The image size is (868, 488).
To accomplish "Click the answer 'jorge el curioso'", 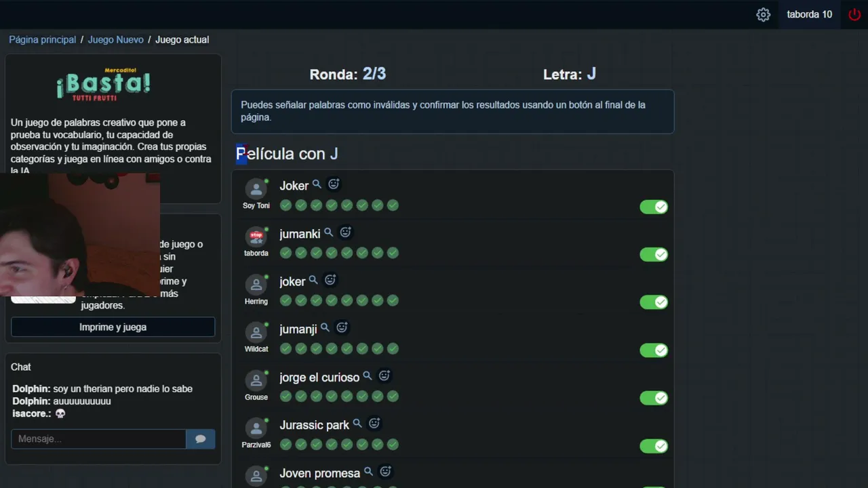I will pyautogui.click(x=319, y=378).
